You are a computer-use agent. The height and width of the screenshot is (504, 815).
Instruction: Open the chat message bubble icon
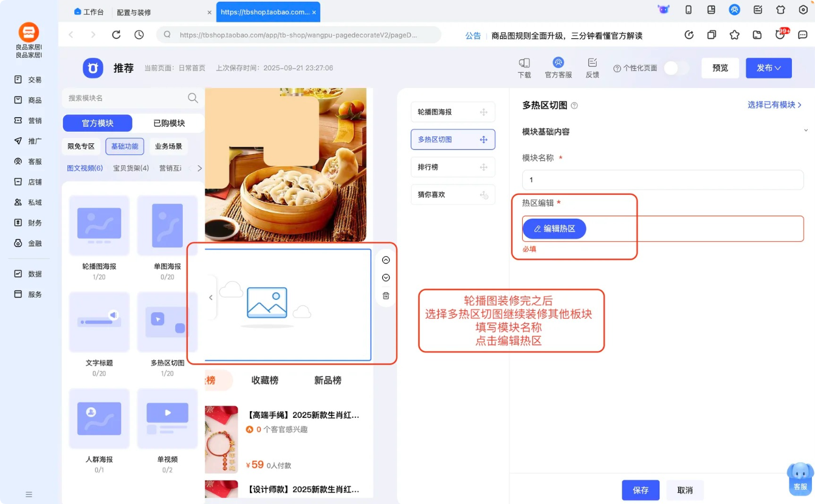click(803, 35)
